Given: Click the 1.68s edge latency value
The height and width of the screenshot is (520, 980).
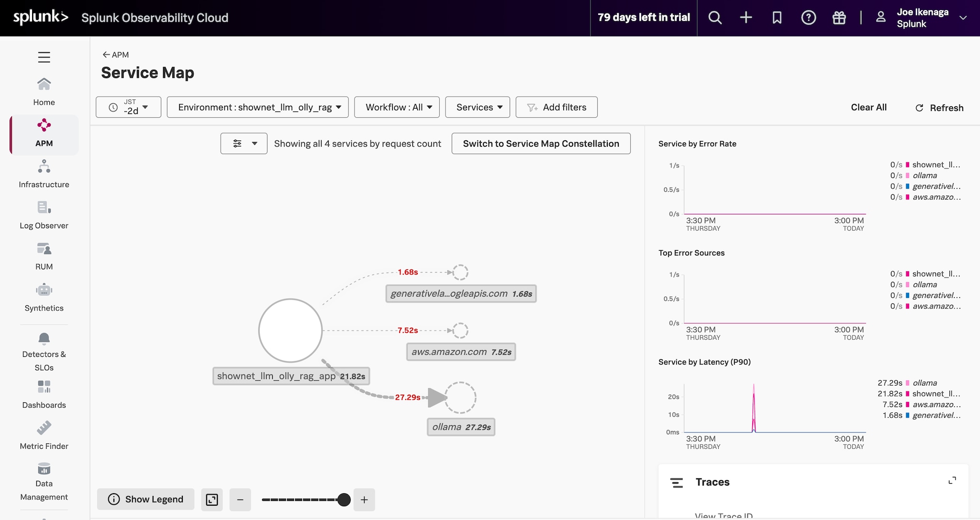Looking at the screenshot, I should pyautogui.click(x=408, y=272).
